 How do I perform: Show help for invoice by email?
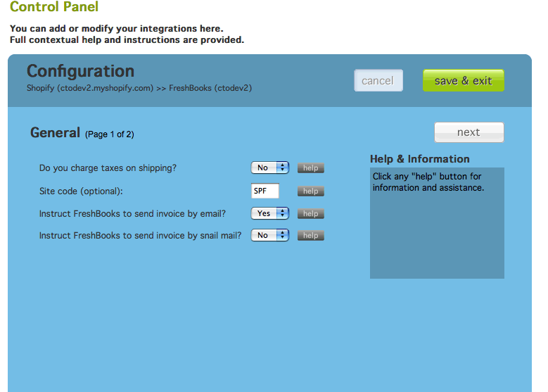(x=311, y=214)
